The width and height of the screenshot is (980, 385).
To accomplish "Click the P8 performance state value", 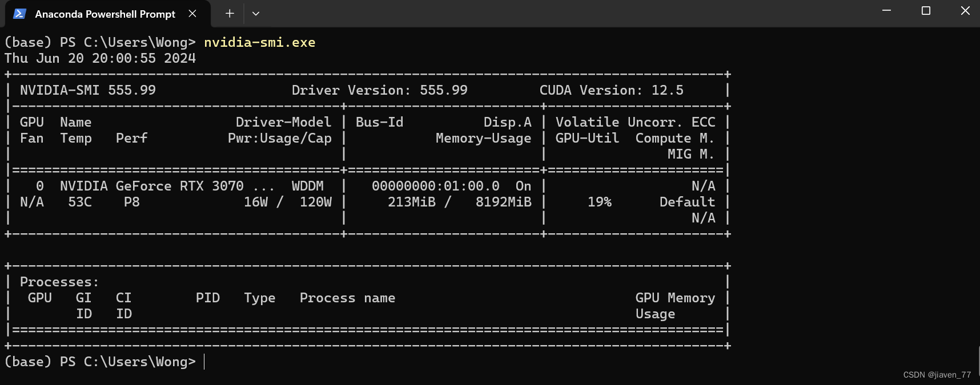I will (132, 202).
